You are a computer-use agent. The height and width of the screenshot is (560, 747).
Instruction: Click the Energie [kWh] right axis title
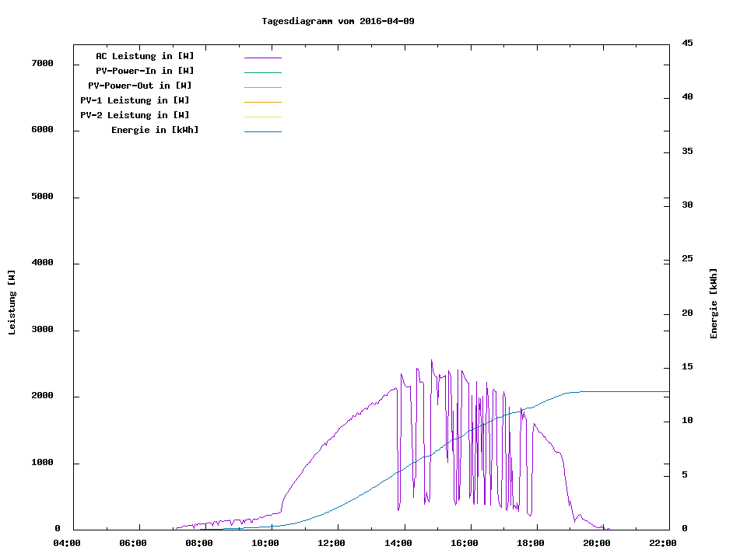point(714,303)
